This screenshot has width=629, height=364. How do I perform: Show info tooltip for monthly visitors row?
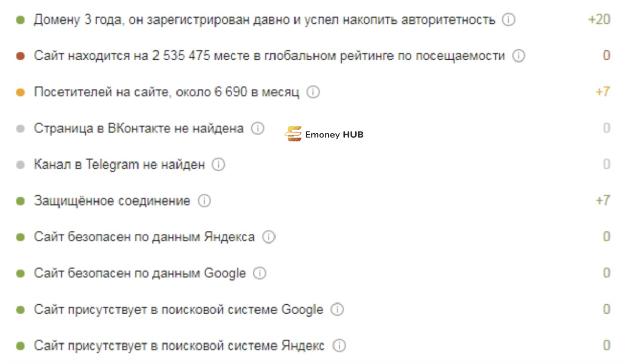[313, 92]
